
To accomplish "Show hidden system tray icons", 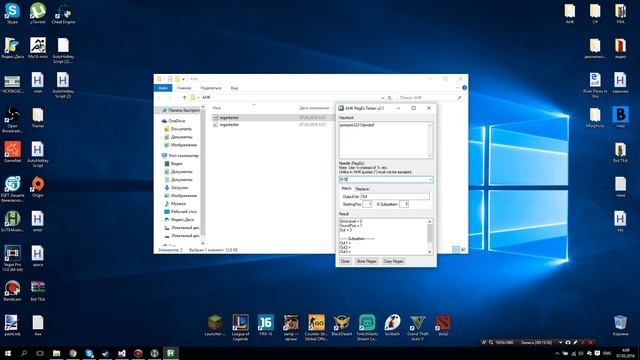I will pos(557,353).
